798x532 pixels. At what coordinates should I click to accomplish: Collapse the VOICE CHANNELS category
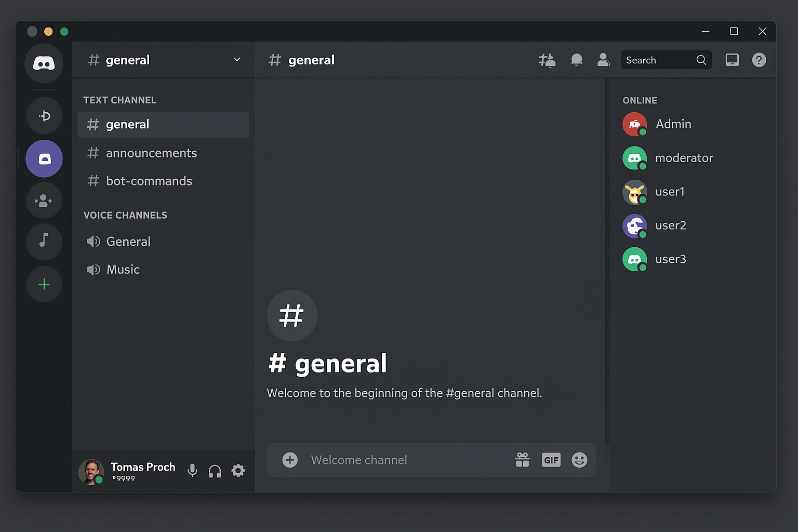[x=125, y=215]
